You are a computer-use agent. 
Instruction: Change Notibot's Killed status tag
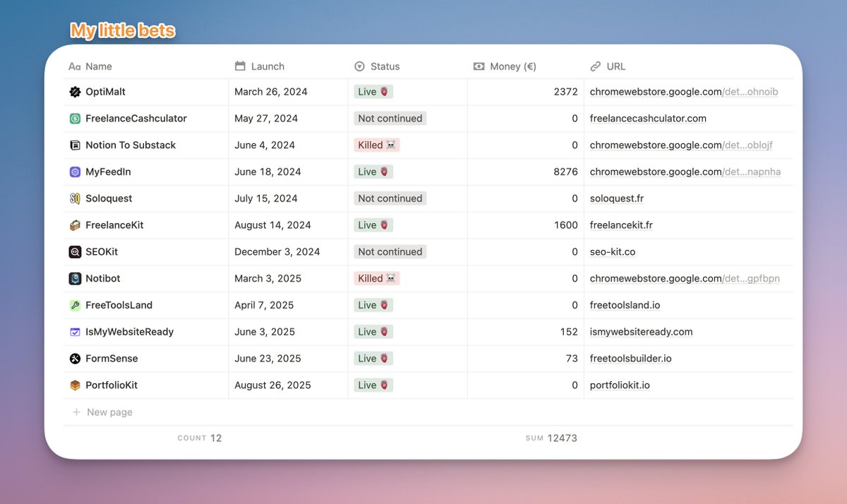pos(377,279)
